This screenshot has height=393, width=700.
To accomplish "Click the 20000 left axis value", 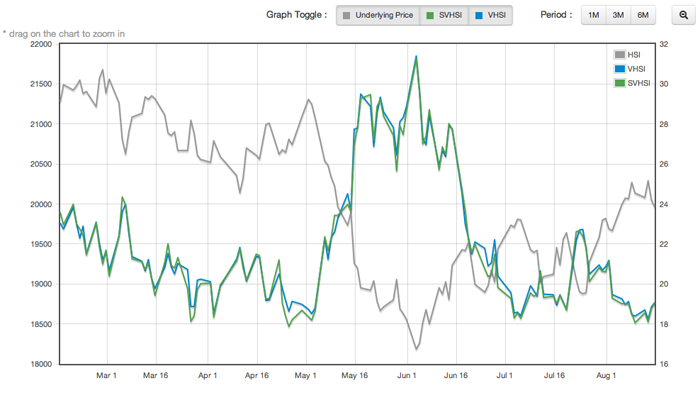I will click(41, 204).
